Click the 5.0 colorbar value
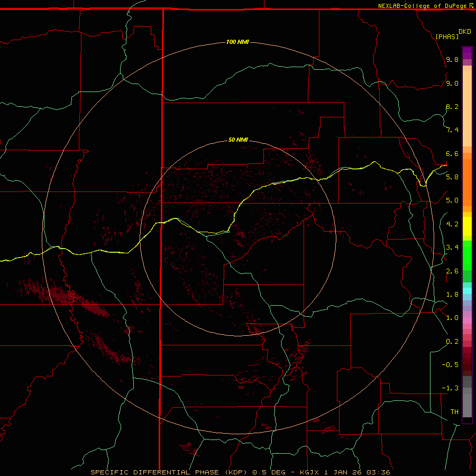476x476 pixels. [x=452, y=200]
